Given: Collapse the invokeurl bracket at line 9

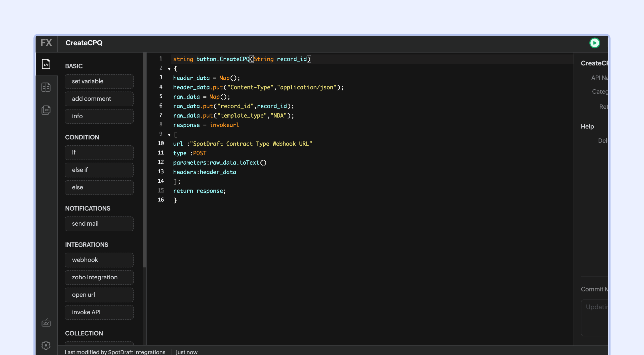Looking at the screenshot, I should tap(169, 135).
